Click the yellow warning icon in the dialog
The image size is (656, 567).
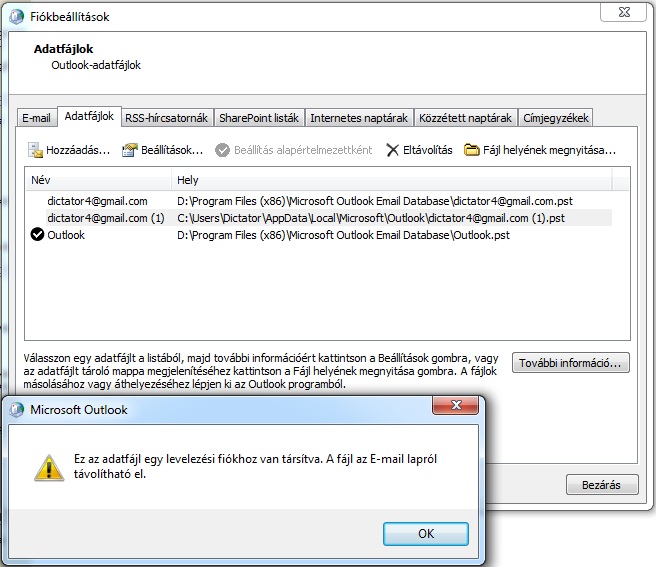pyautogui.click(x=47, y=467)
